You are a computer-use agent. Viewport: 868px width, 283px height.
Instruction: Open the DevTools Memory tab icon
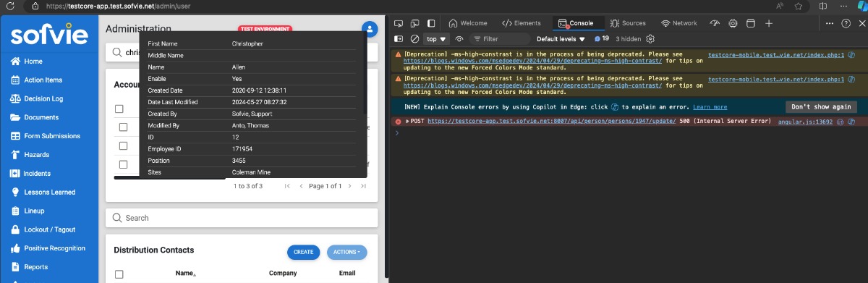[733, 23]
